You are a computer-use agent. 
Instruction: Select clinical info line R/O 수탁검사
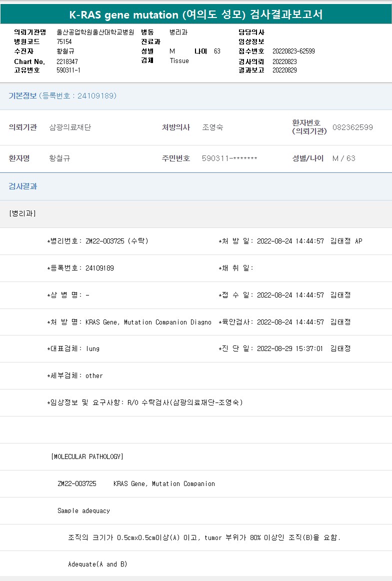coord(185,402)
